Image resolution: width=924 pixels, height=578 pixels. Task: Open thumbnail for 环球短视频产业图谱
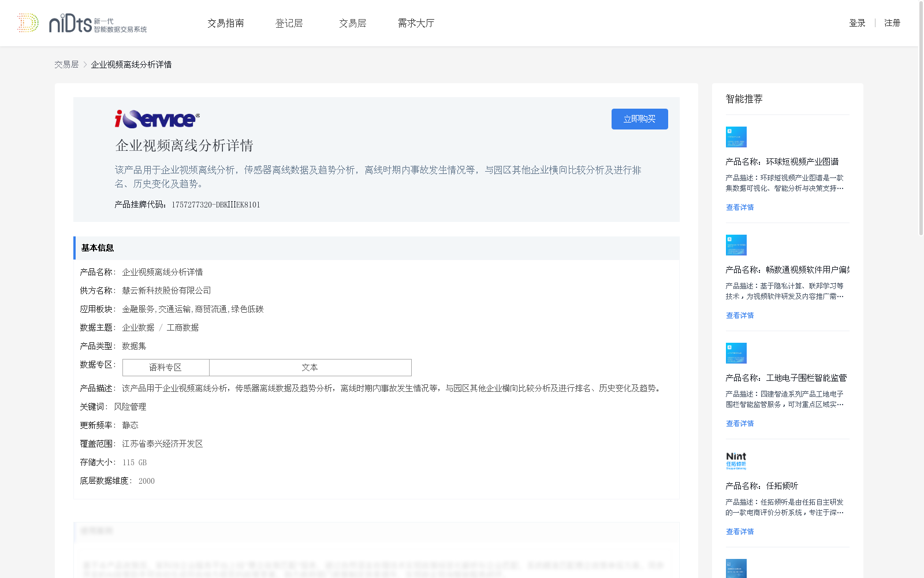[x=736, y=137]
